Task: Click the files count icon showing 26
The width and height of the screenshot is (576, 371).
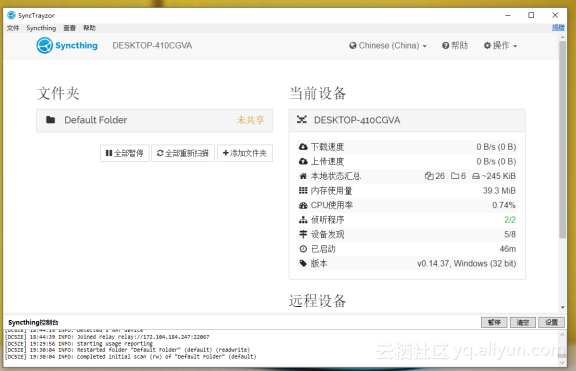Action: (x=429, y=176)
